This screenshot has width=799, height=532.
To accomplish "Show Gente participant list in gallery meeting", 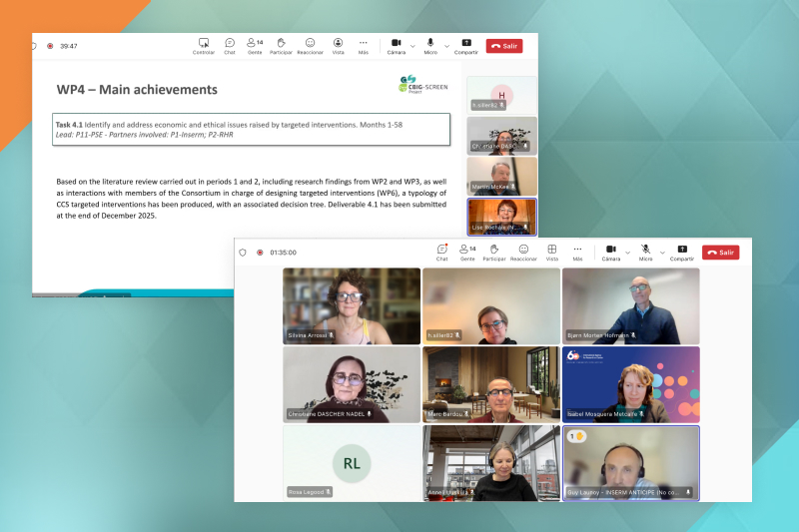I will tap(466, 252).
